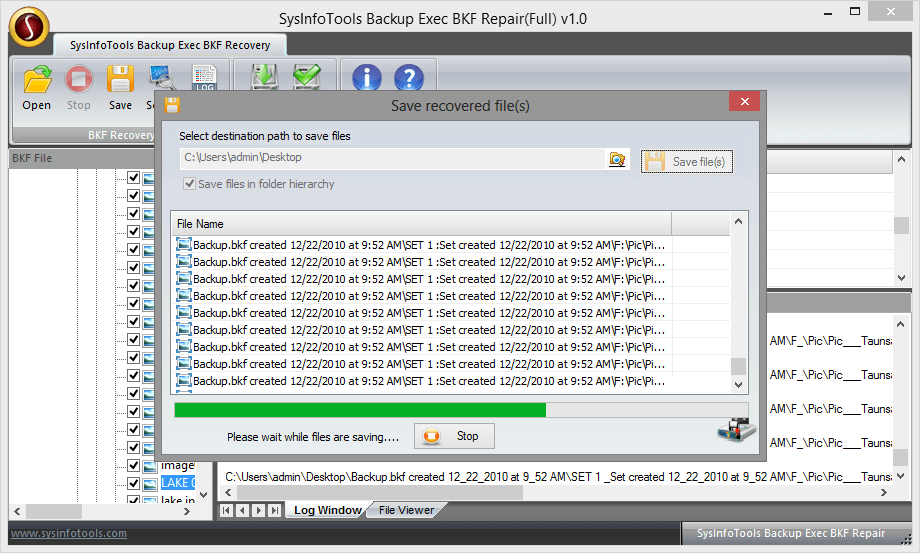Click right arrow of BKF tree horizontal scrollbar
The height and width of the screenshot is (553, 920).
point(187,511)
